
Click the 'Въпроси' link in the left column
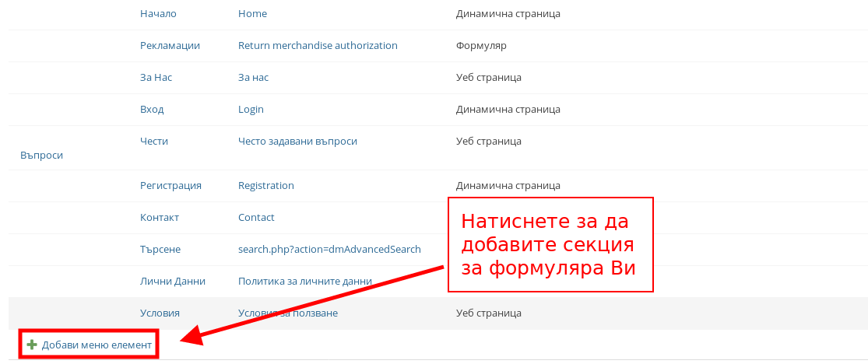41,156
